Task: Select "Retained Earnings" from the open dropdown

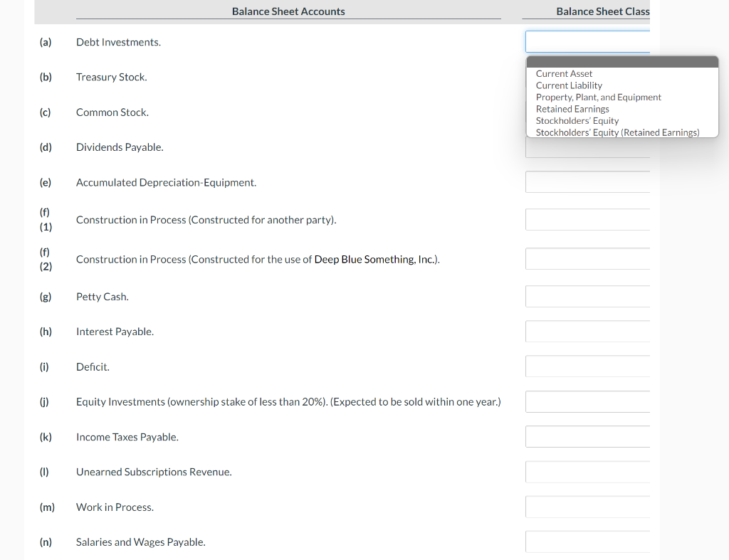Action: click(573, 109)
